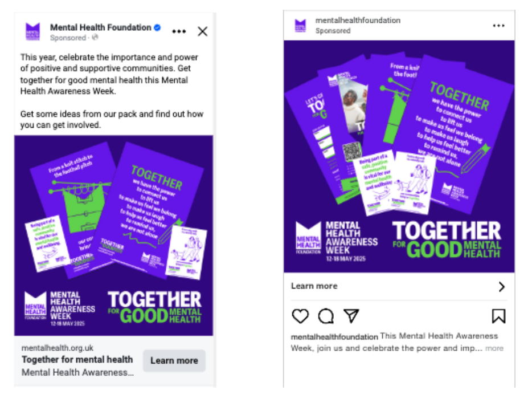This screenshot has width=532, height=398.
Task: Open the Instagram post's three-dot menu
Action: point(498,26)
